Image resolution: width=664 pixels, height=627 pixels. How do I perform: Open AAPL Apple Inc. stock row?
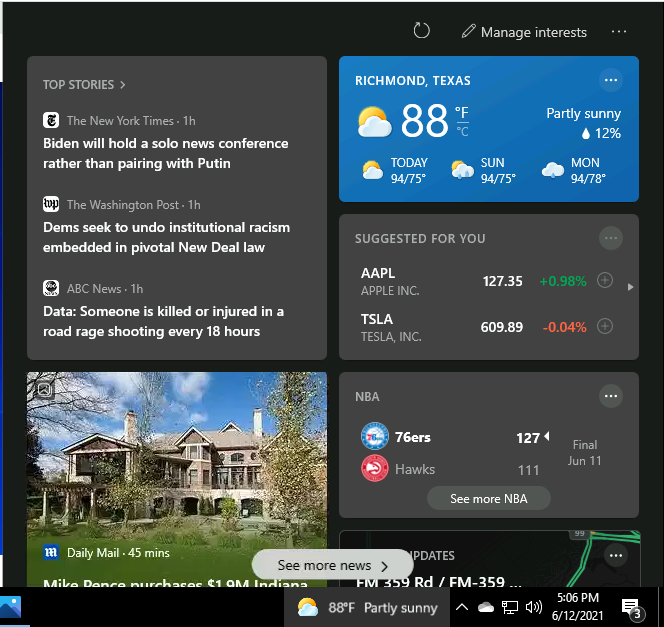(x=487, y=281)
